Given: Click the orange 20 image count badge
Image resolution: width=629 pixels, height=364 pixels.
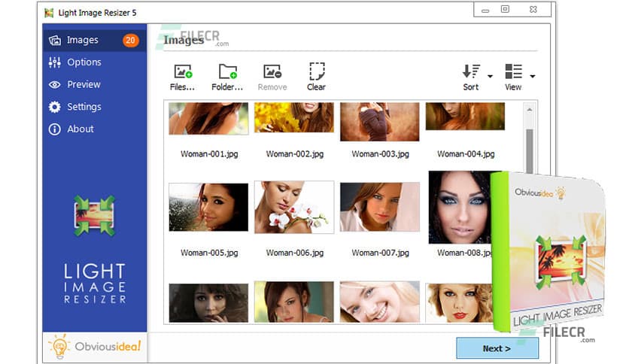Looking at the screenshot, I should pyautogui.click(x=130, y=40).
